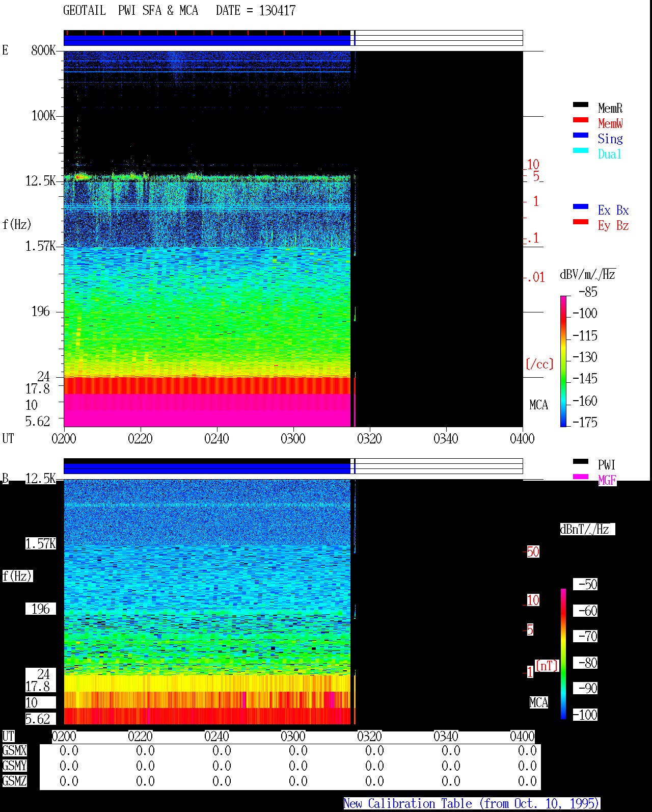
Task: Click the red .01 density scale label
Action: 535,277
